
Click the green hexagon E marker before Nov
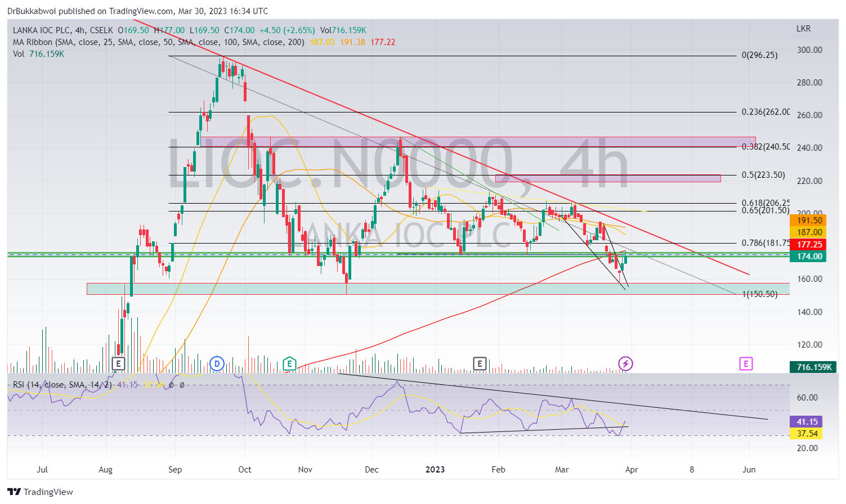(289, 363)
